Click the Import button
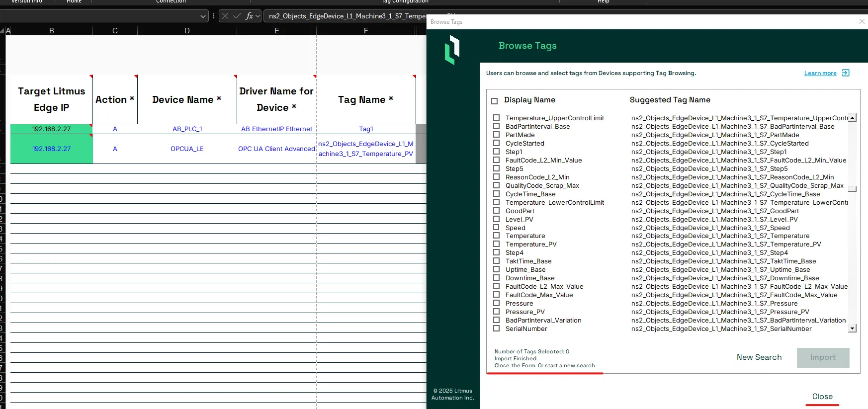Image resolution: width=868 pixels, height=409 pixels. 823,357
